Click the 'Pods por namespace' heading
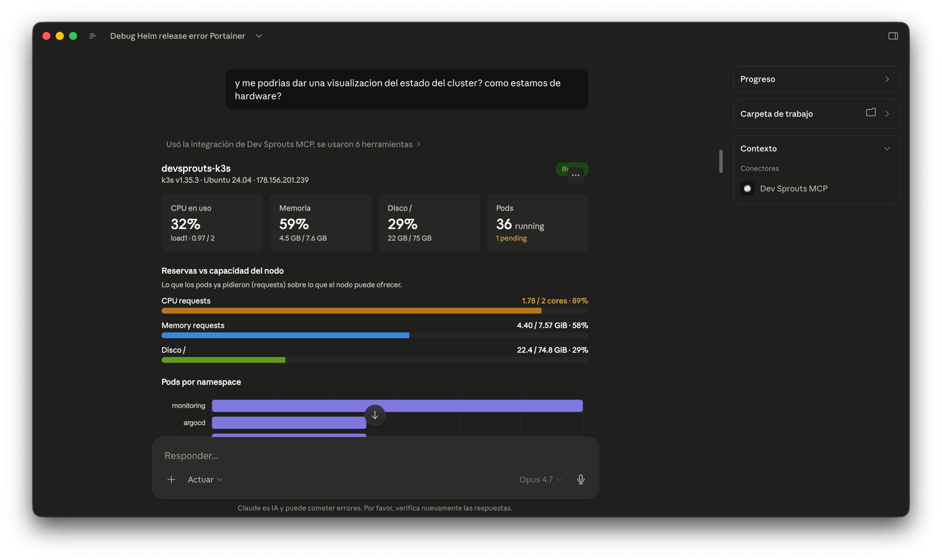 [x=201, y=382]
